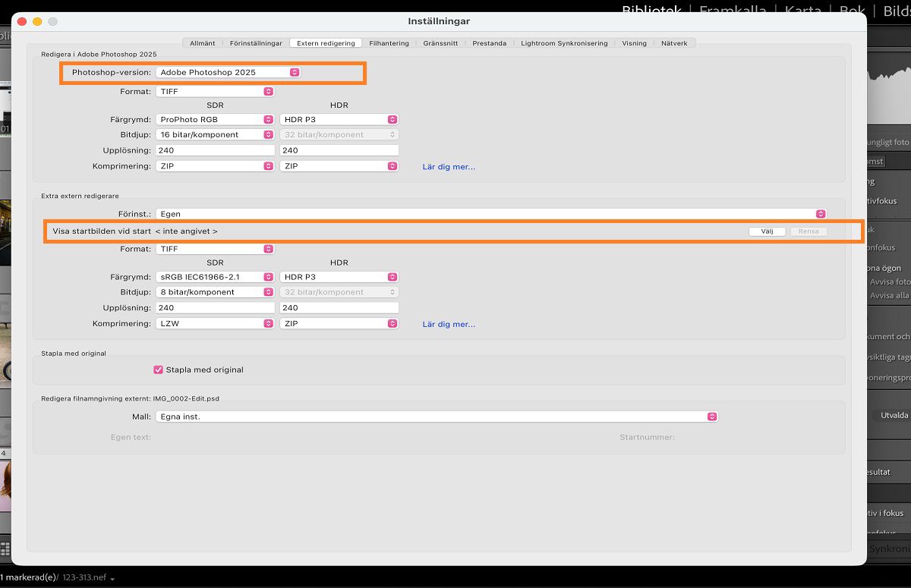Image resolution: width=911 pixels, height=588 pixels.
Task: Click SDR Upplösning field in extra editor section
Action: click(x=215, y=307)
